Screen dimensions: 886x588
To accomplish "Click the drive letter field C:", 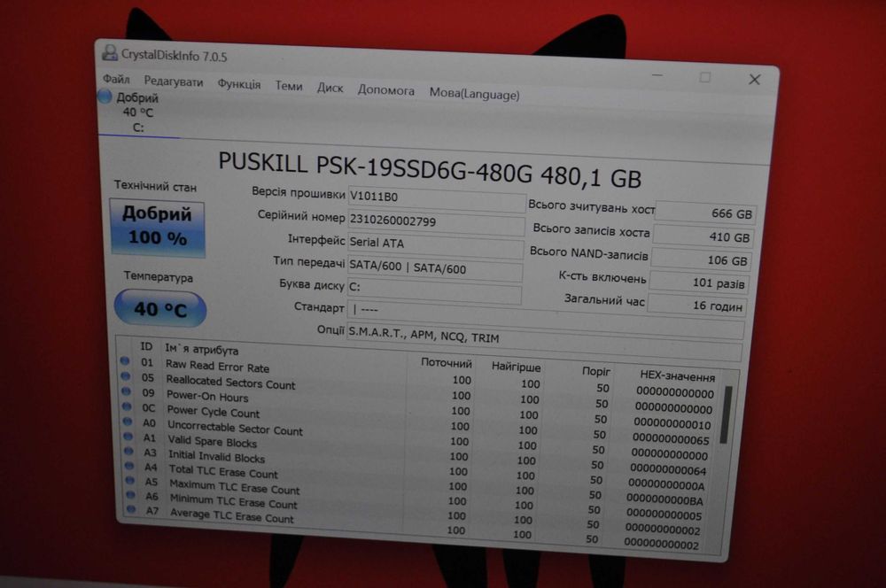I will tap(434, 290).
